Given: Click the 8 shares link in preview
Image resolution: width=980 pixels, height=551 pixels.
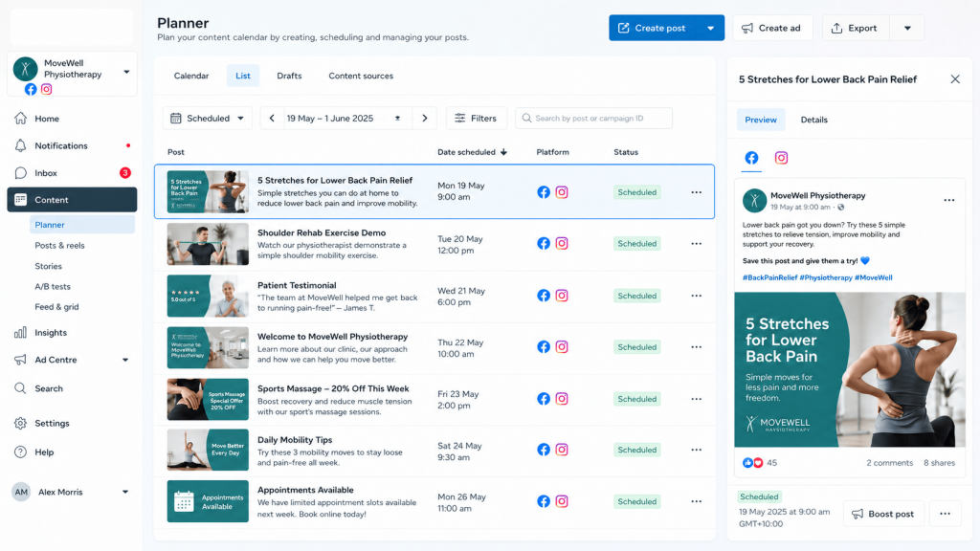Looking at the screenshot, I should pos(940,463).
